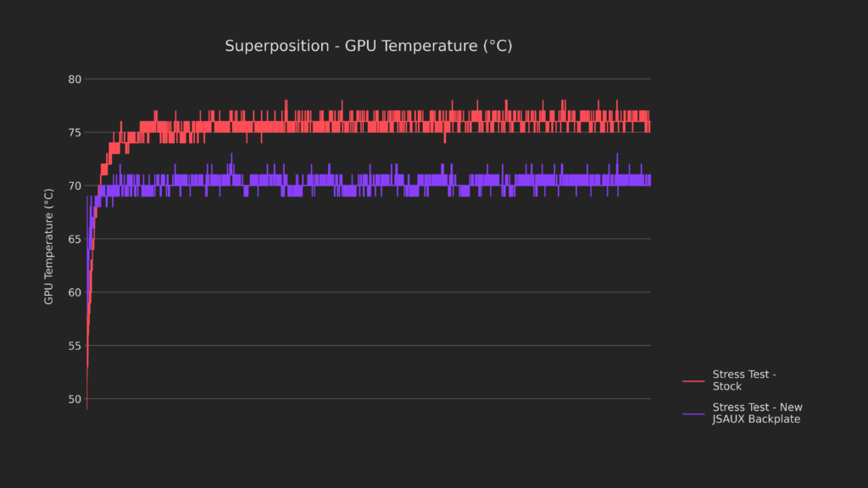Click the chart title Superposition - GPU Temperature
This screenshot has width=868, height=488.
point(368,46)
